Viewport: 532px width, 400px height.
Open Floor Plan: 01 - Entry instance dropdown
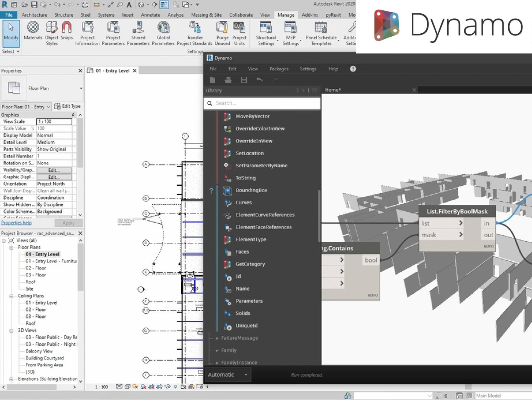tap(26, 107)
